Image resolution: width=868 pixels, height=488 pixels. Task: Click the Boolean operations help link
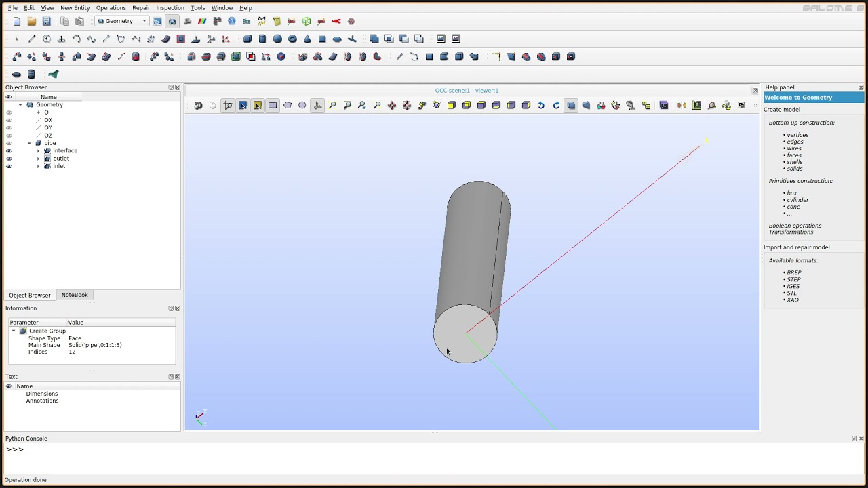795,226
